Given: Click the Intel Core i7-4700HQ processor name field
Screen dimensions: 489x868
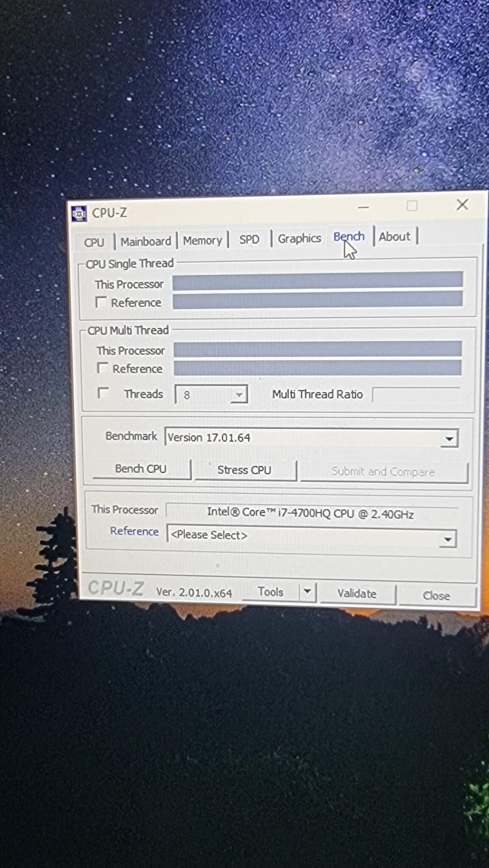Looking at the screenshot, I should click(x=311, y=513).
